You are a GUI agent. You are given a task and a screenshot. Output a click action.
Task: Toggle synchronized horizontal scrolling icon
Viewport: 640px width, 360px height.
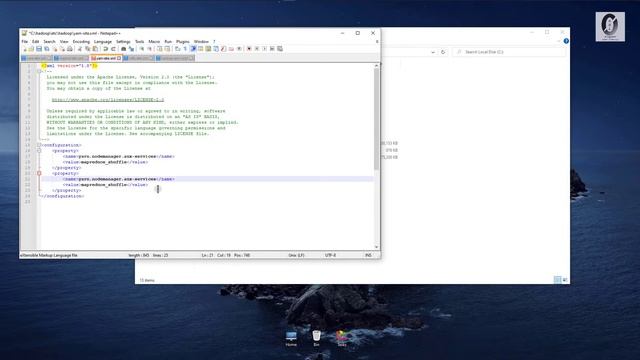point(167,49)
